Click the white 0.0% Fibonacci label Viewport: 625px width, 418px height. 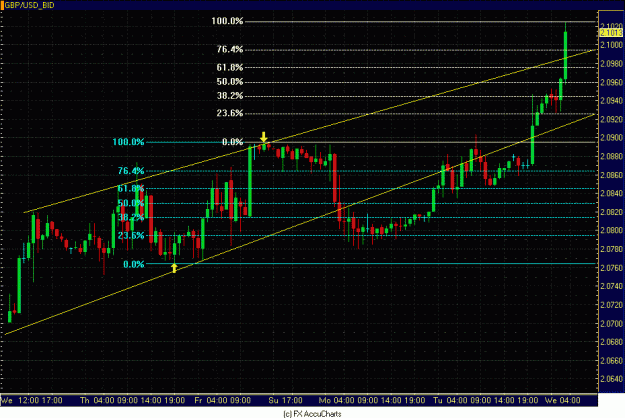233,142
